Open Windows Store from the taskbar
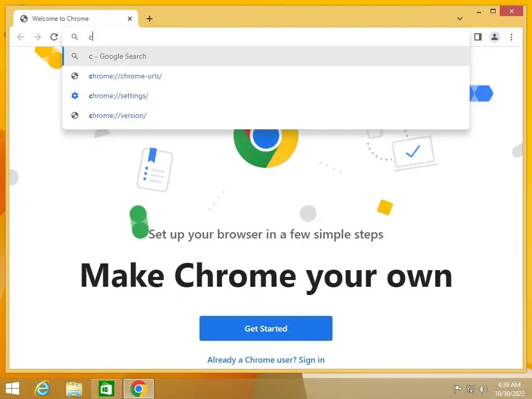Viewport: 532px width, 399px height. click(106, 389)
